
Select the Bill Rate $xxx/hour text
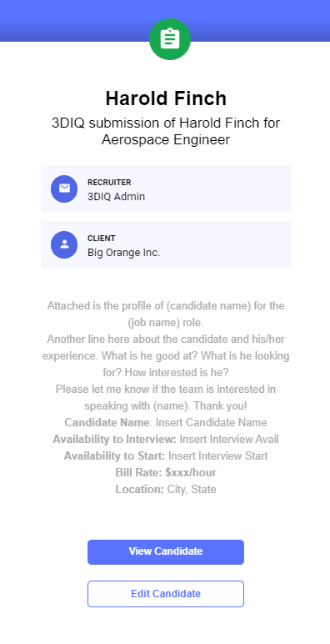coord(166,473)
